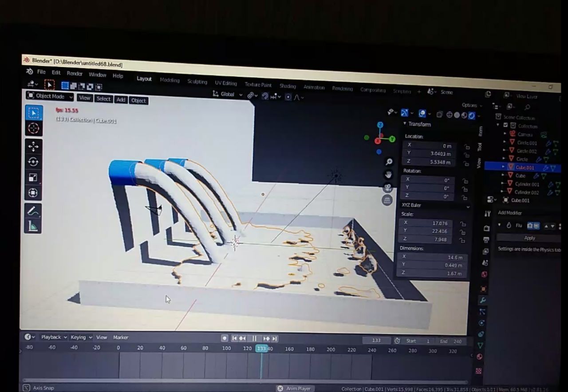Screen dimensions: 568x392
Task: Select solid viewport shading
Action: point(457,115)
